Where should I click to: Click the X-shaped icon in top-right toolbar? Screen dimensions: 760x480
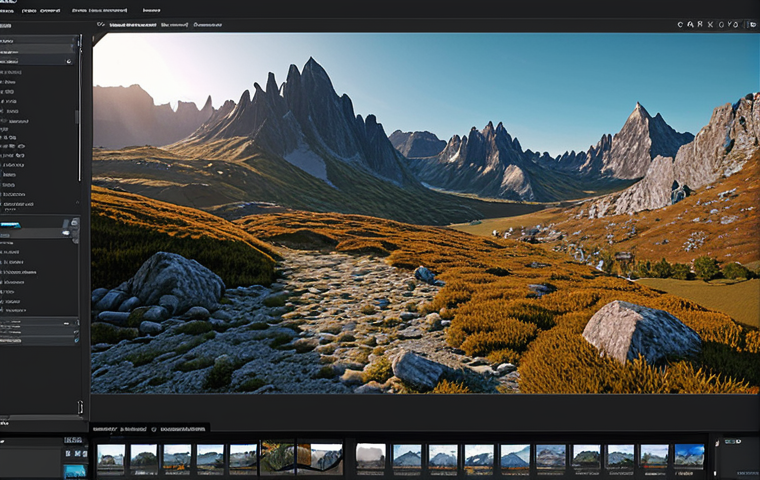pyautogui.click(x=710, y=24)
